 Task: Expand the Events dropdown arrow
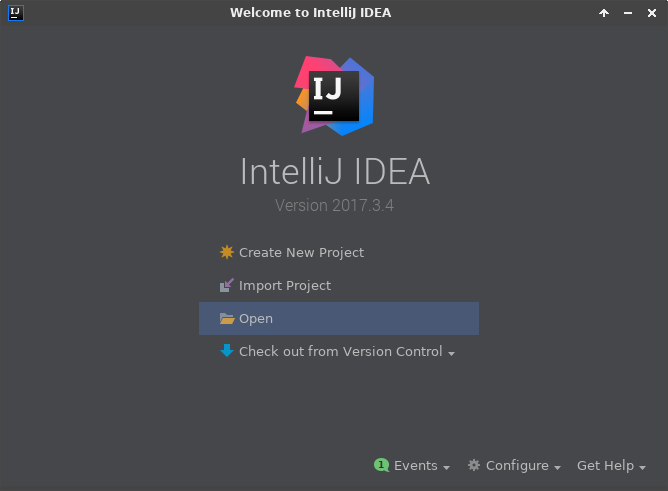pos(446,467)
